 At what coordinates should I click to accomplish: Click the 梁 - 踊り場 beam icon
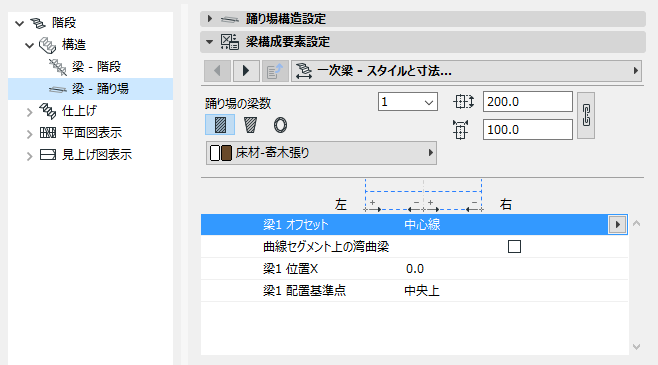point(58,89)
